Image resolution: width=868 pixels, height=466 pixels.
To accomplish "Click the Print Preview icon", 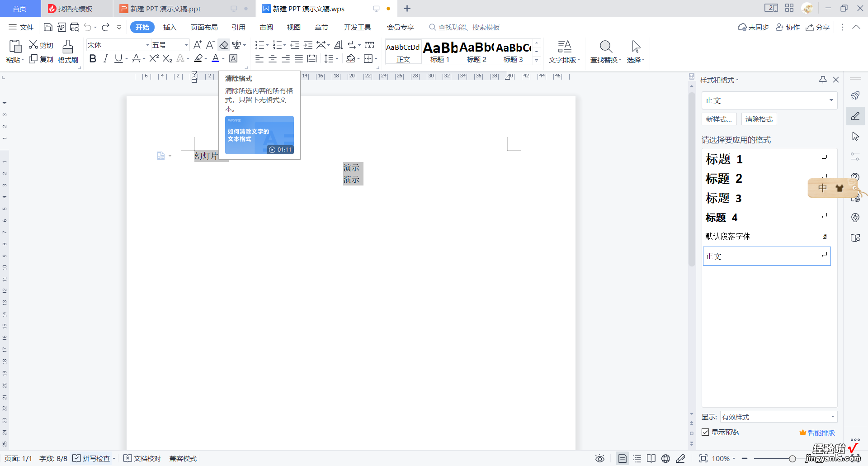I will (x=75, y=27).
